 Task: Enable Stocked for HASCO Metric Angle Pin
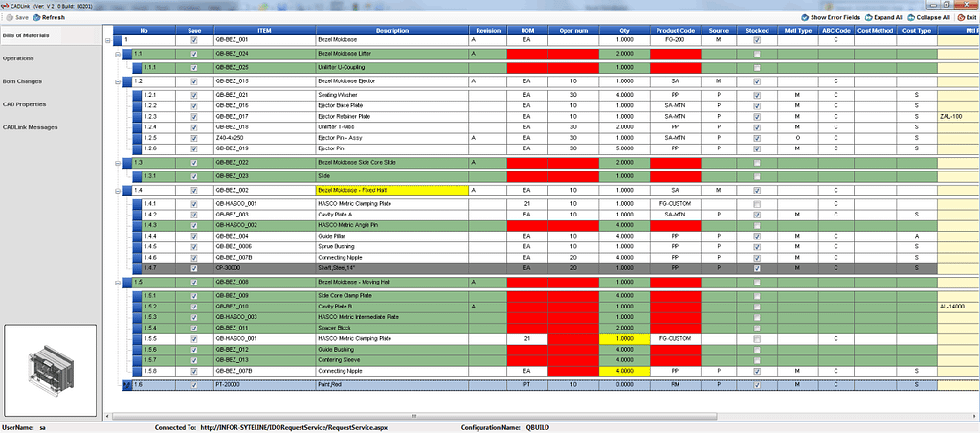click(x=758, y=225)
